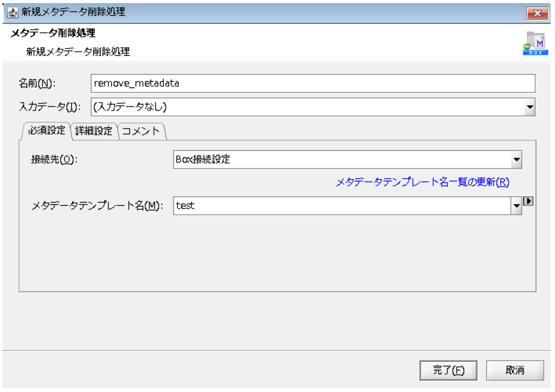This screenshot has height=392, width=555.
Task: Switch to the 詳細設定 tab
Action: 94,131
